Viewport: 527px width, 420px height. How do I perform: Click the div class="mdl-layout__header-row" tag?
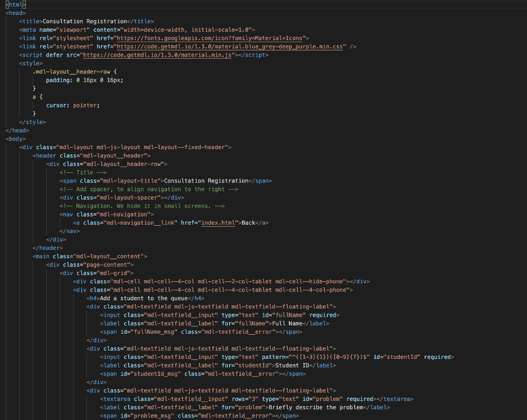click(x=107, y=164)
